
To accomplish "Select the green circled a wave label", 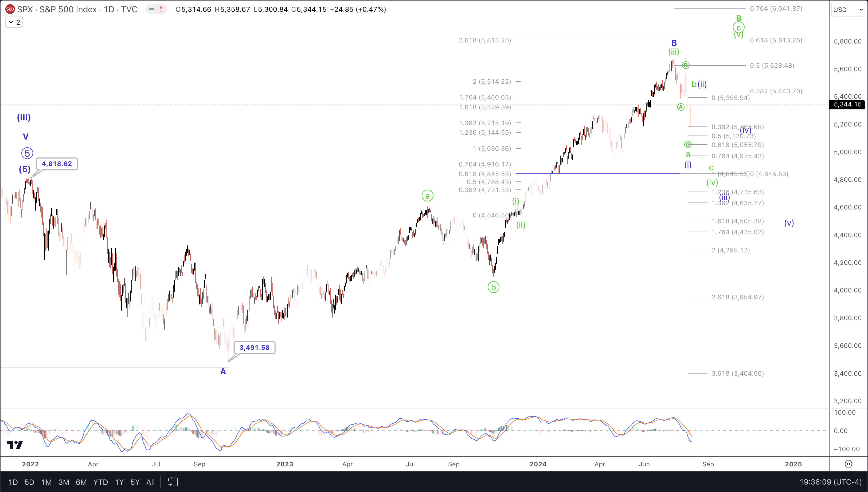I will [x=427, y=196].
